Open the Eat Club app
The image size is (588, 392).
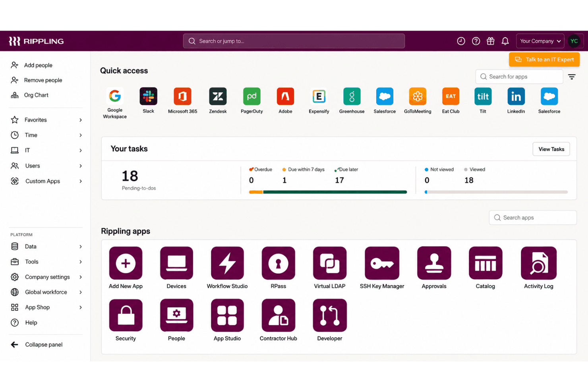coord(451,96)
